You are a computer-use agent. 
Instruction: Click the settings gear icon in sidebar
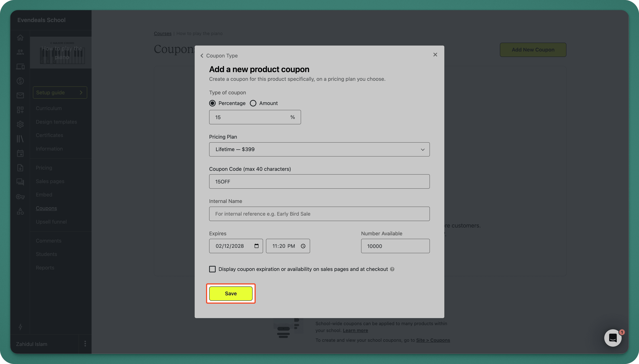pos(20,124)
